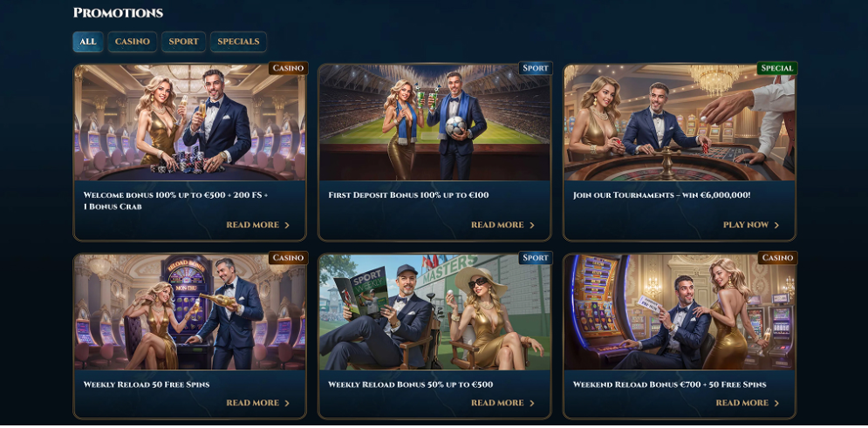The width and height of the screenshot is (868, 428).
Task: Filter promotions by Sport tab
Action: pos(184,42)
